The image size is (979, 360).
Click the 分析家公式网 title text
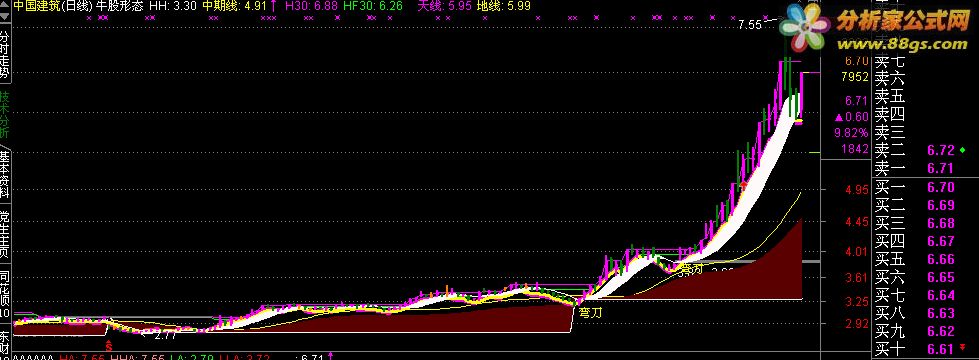[902, 21]
